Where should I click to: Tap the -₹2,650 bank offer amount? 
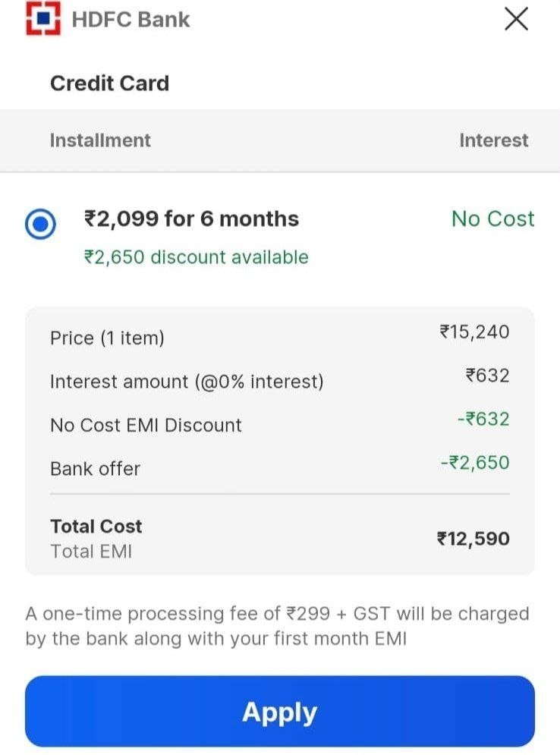click(x=475, y=463)
